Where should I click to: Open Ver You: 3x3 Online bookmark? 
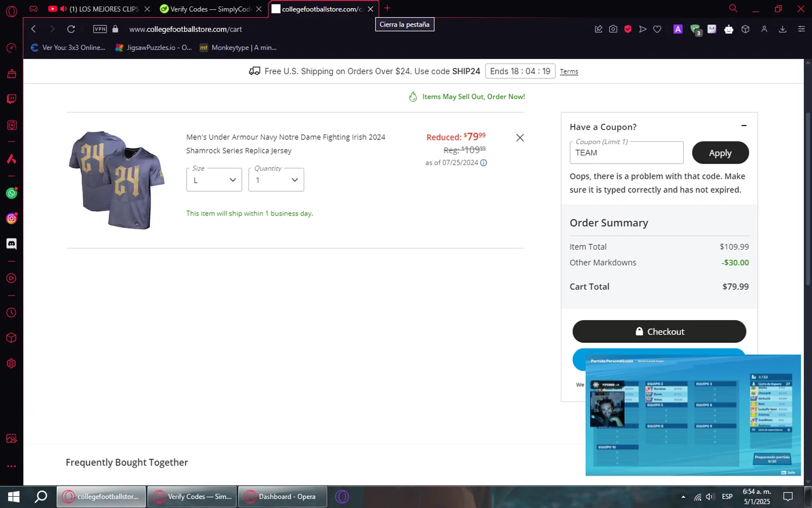point(68,48)
